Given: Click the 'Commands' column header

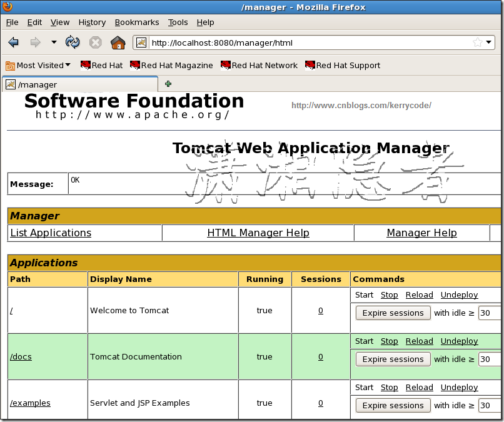Looking at the screenshot, I should click(x=379, y=279).
